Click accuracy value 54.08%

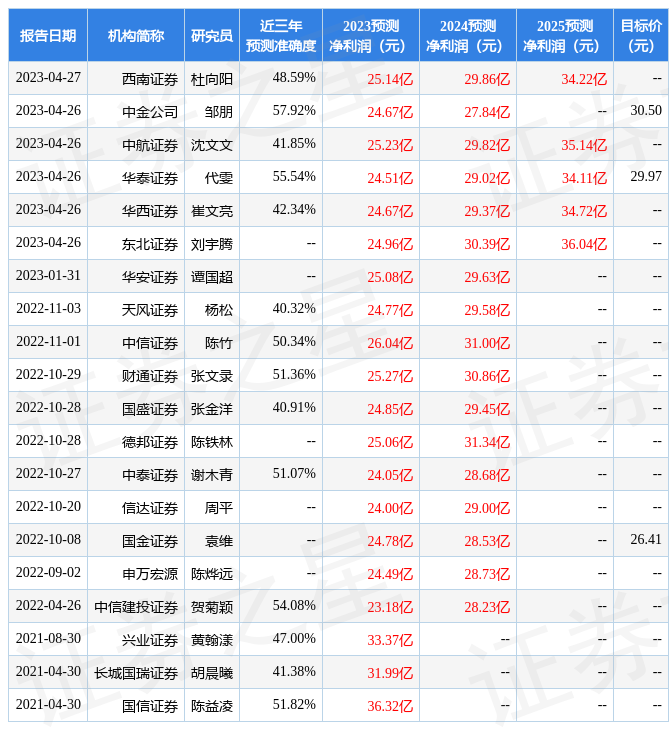[294, 605]
